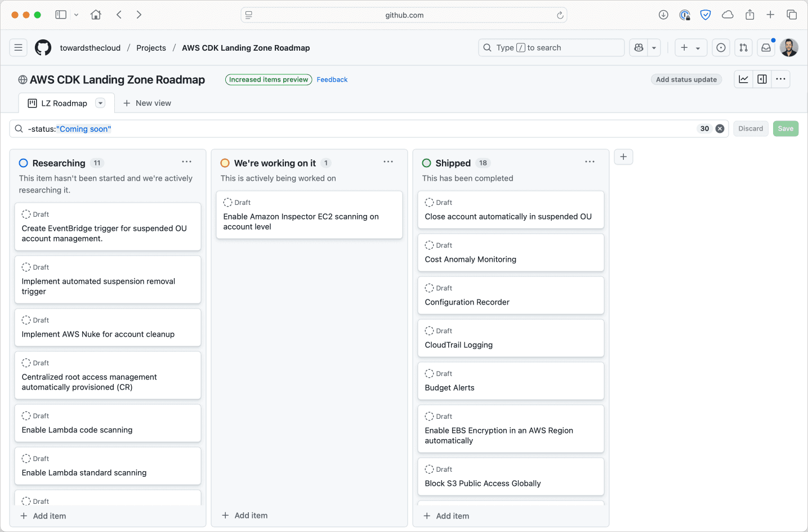808x532 pixels.
Task: Click Add status update button
Action: click(x=686, y=80)
